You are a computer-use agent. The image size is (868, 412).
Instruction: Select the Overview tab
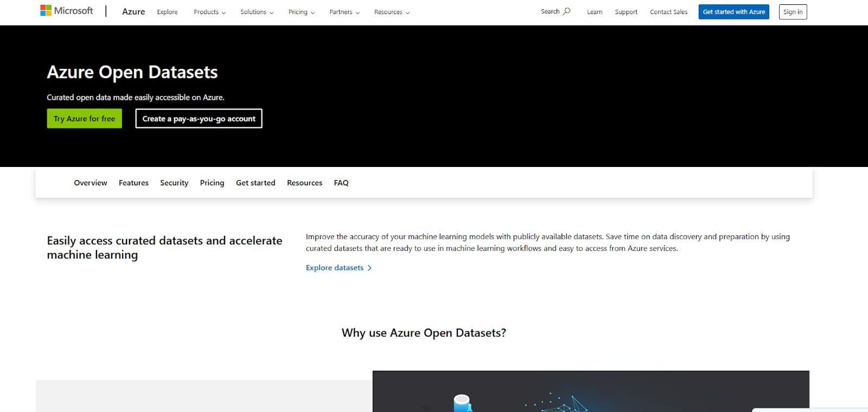pyautogui.click(x=91, y=183)
